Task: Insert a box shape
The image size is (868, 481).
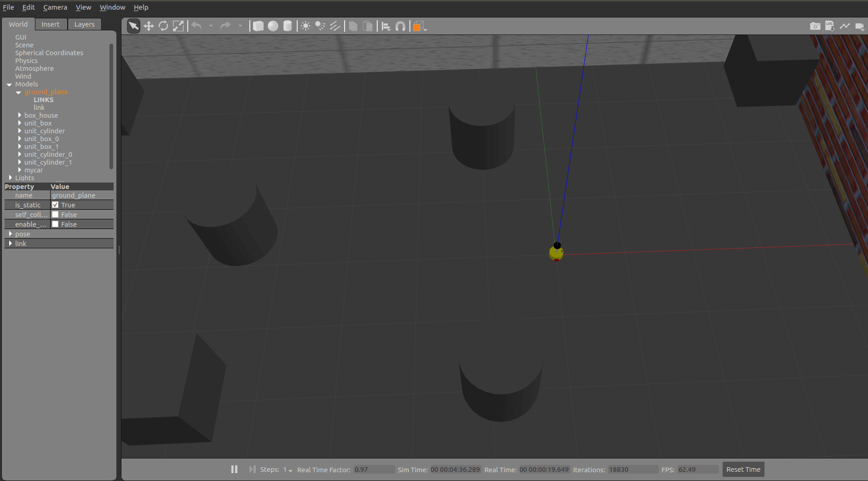Action: coord(258,26)
